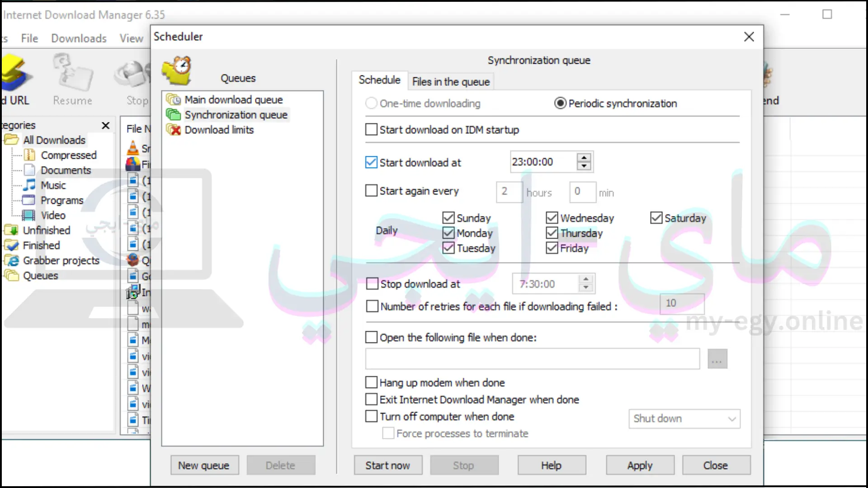Enable Start download on IDM startup
This screenshot has height=488, width=868.
371,130
